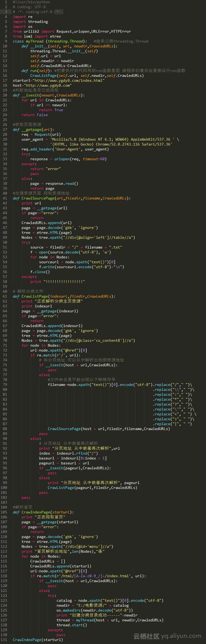Image resolution: width=206 pixels, height=644 pixels.
Task: Click the 'CrawledURLs = []' line
Action: (48, 561)
